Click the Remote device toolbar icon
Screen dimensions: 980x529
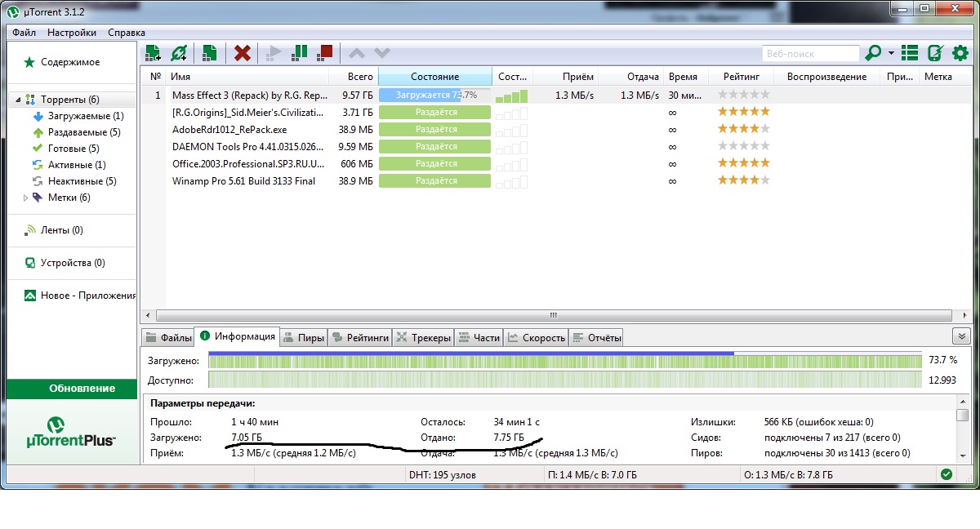(936, 53)
